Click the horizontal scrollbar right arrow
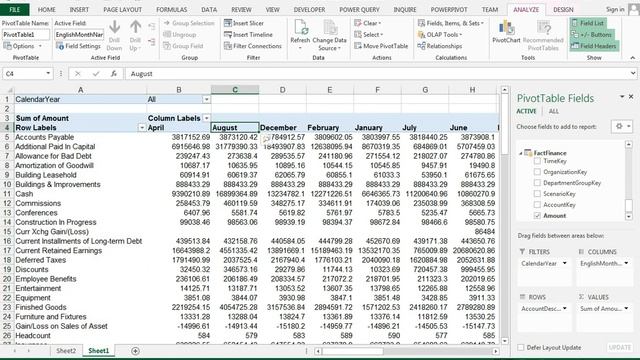 [x=495, y=351]
